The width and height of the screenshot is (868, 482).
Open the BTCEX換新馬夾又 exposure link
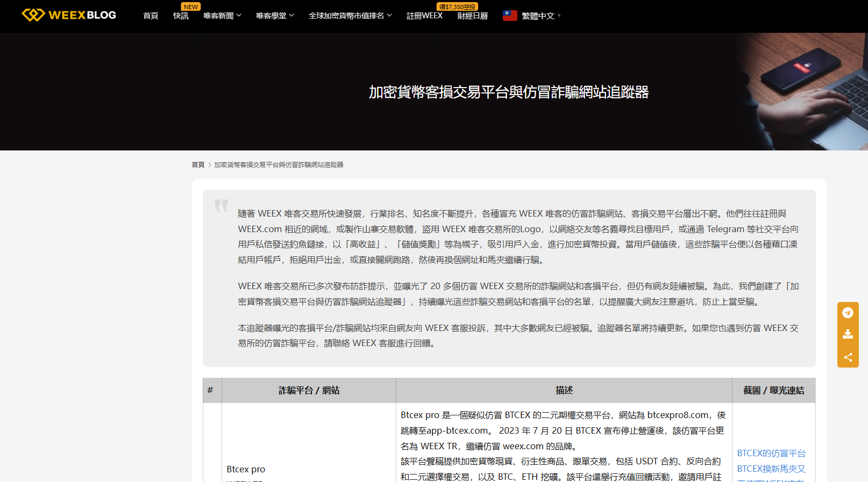(771, 469)
